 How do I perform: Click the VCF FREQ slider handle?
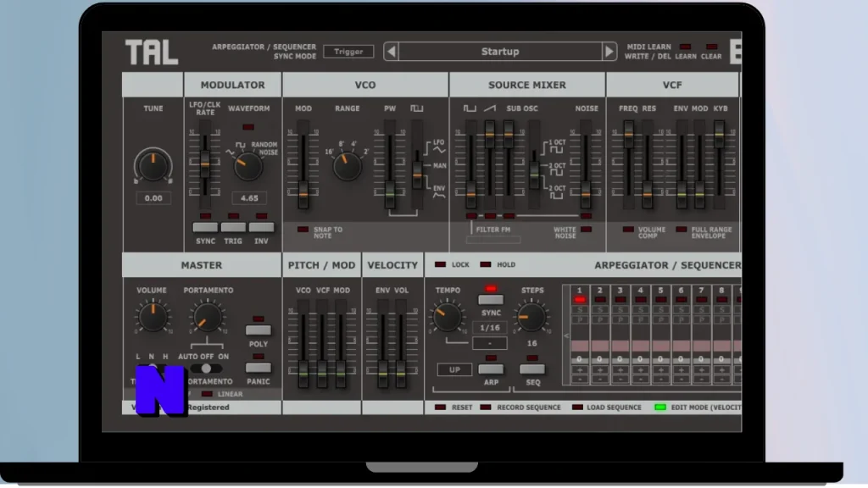(628, 135)
